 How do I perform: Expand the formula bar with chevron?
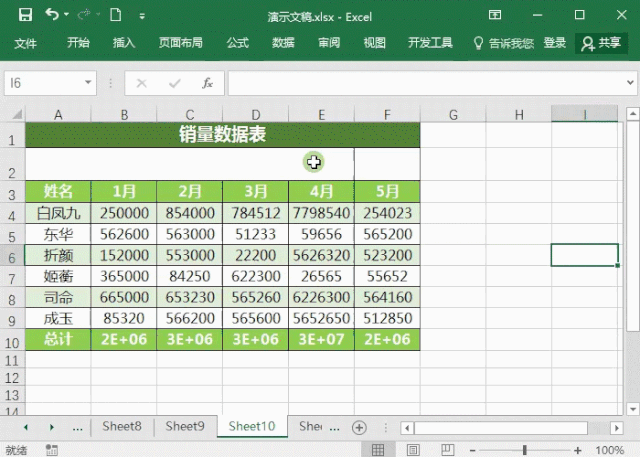[630, 83]
